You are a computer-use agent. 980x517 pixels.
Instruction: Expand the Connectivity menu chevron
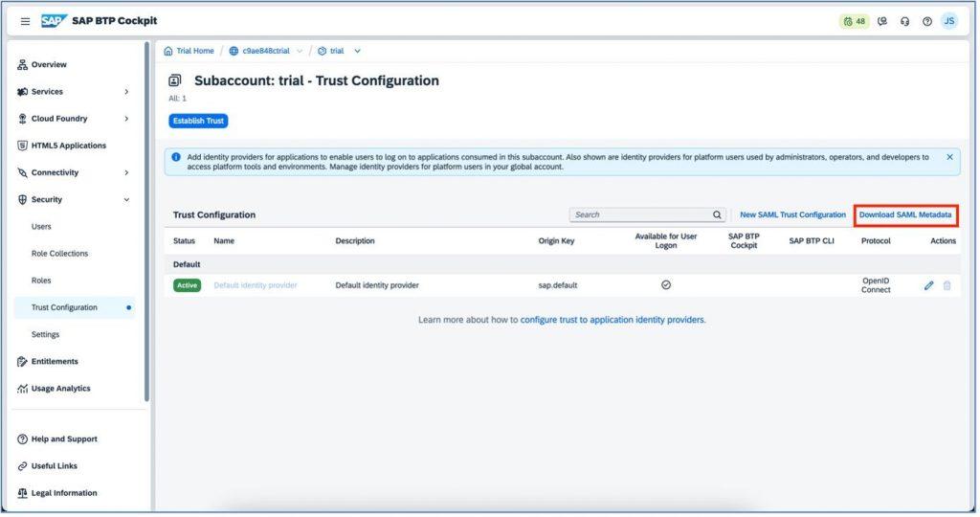(127, 173)
